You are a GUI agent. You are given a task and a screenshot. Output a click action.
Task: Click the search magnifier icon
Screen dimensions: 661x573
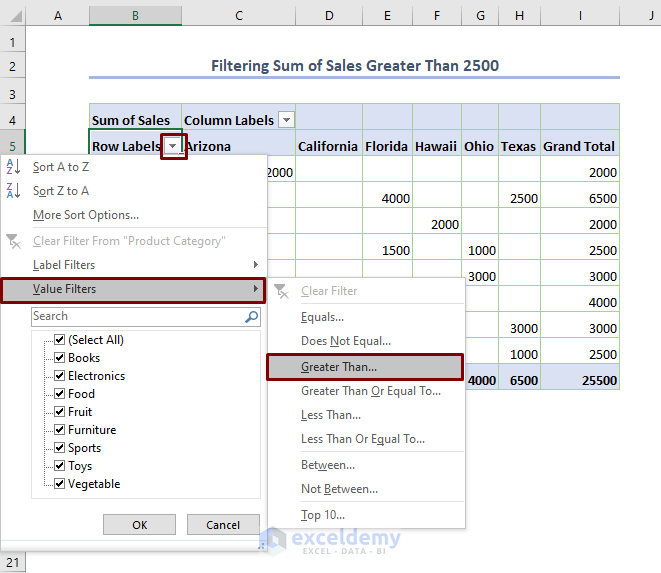pos(252,316)
